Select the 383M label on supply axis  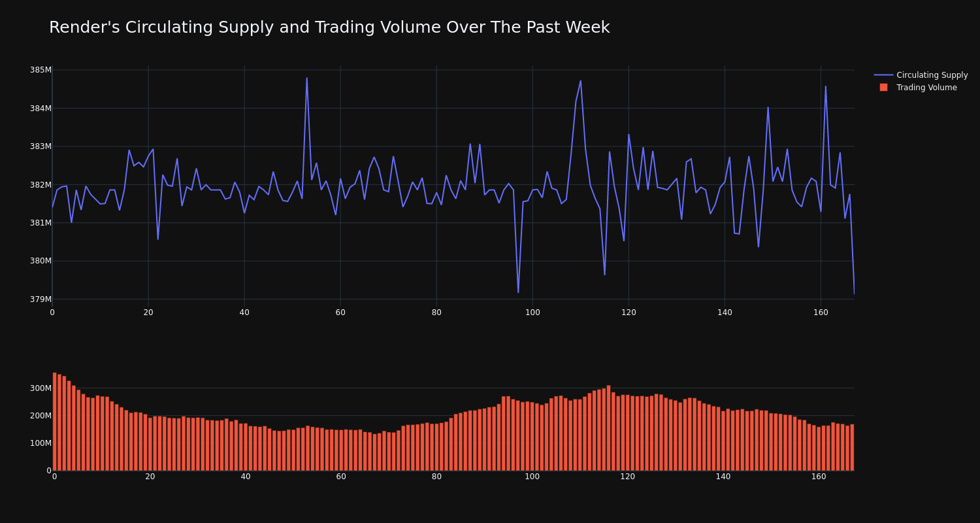(x=41, y=146)
